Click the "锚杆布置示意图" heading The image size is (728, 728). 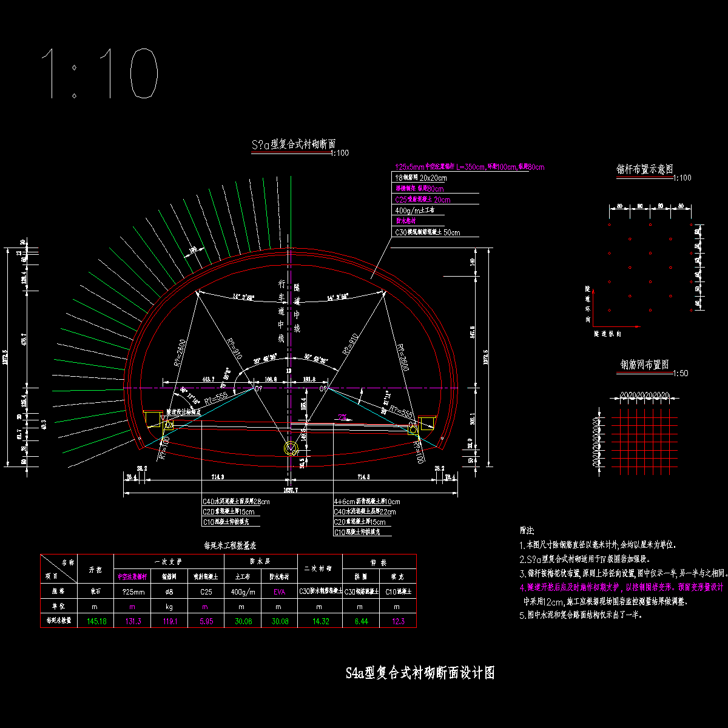[645, 169]
